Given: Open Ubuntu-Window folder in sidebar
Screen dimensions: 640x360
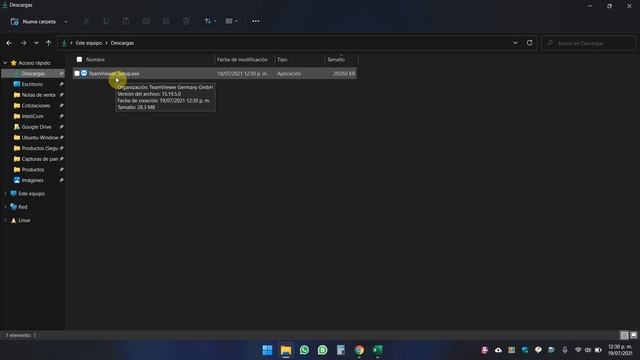Looking at the screenshot, I should 40,138.
